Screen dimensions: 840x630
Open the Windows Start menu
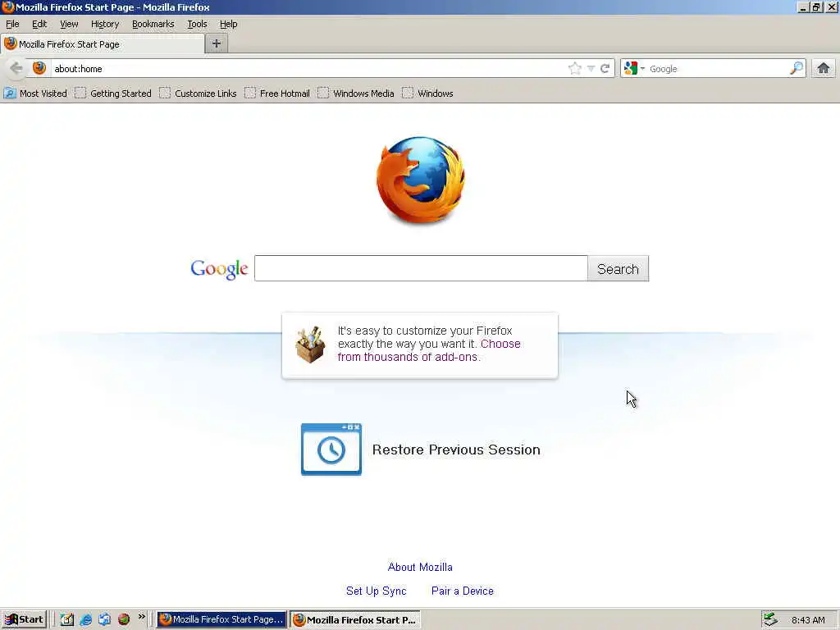pos(24,619)
